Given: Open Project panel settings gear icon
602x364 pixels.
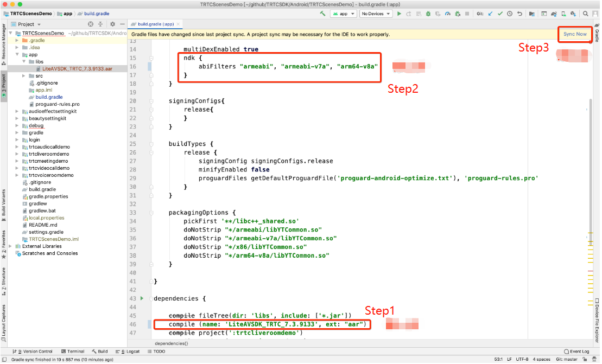Looking at the screenshot, I should click(x=112, y=24).
